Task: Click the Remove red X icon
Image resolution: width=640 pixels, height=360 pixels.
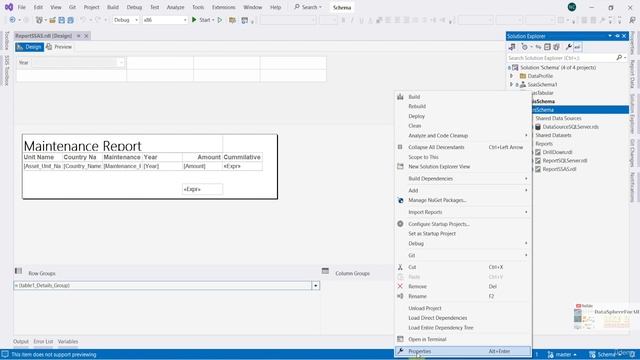Action: click(x=400, y=287)
